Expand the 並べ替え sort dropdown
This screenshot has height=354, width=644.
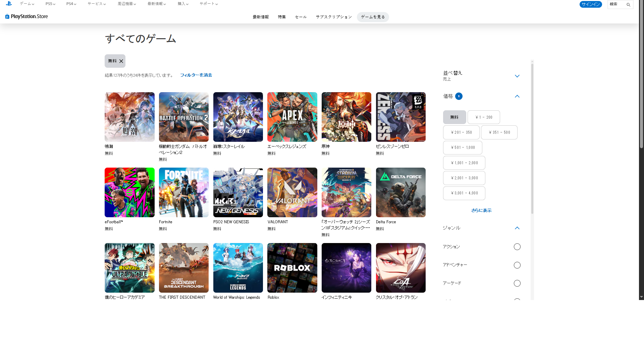pos(517,76)
